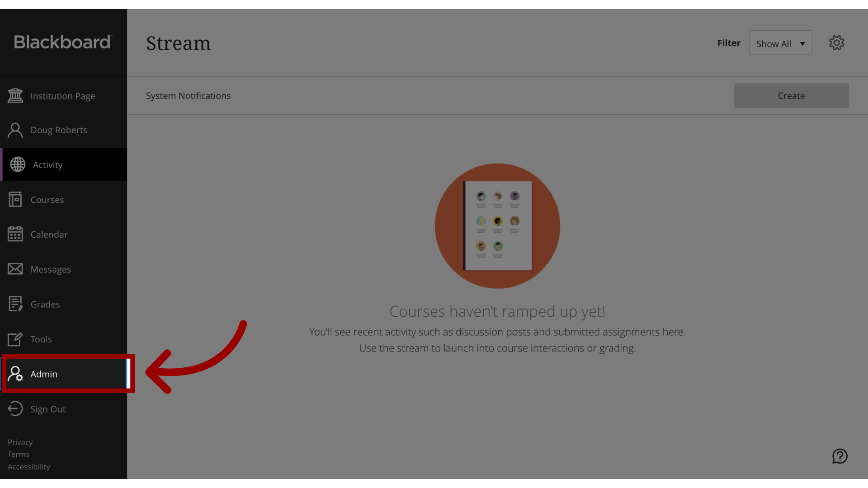Click the Privacy link
868x488 pixels.
(20, 441)
